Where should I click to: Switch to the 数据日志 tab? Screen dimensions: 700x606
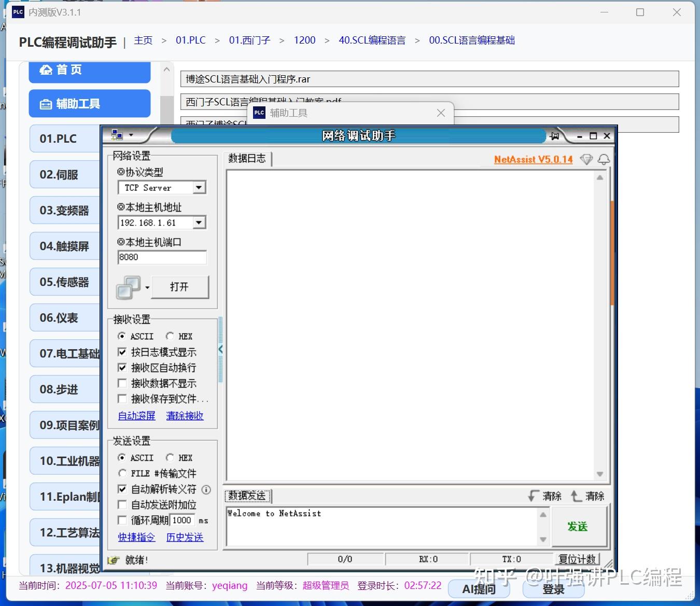[248, 159]
